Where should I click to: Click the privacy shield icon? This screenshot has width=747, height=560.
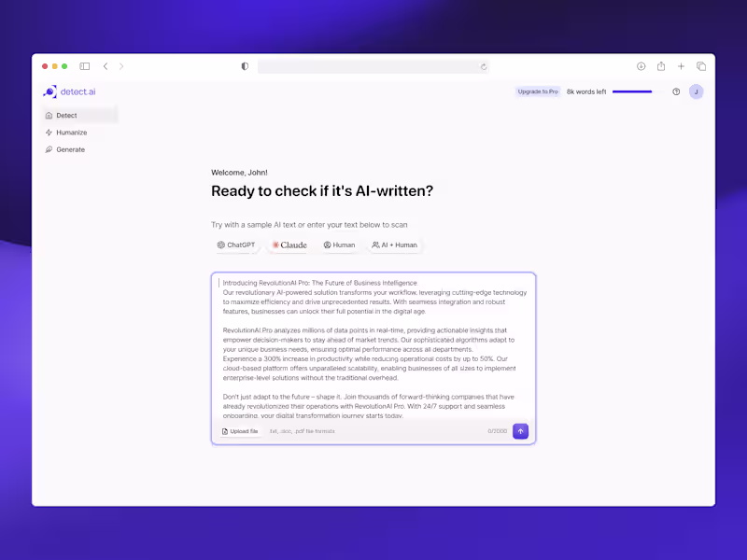(245, 66)
